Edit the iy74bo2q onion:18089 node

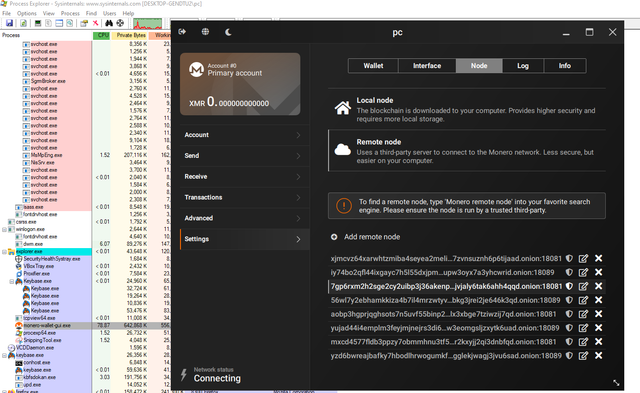pyautogui.click(x=583, y=272)
